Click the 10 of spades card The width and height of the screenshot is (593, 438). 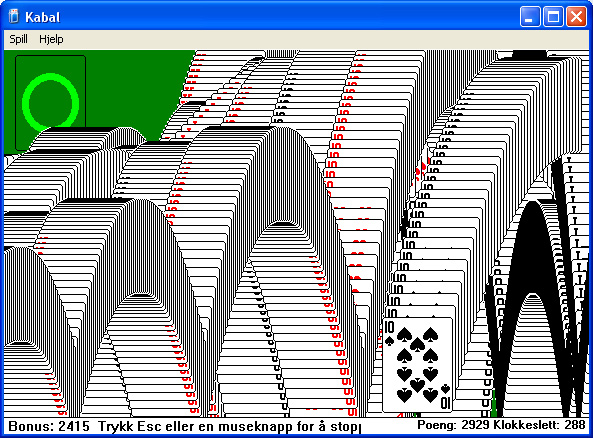pyautogui.click(x=418, y=365)
